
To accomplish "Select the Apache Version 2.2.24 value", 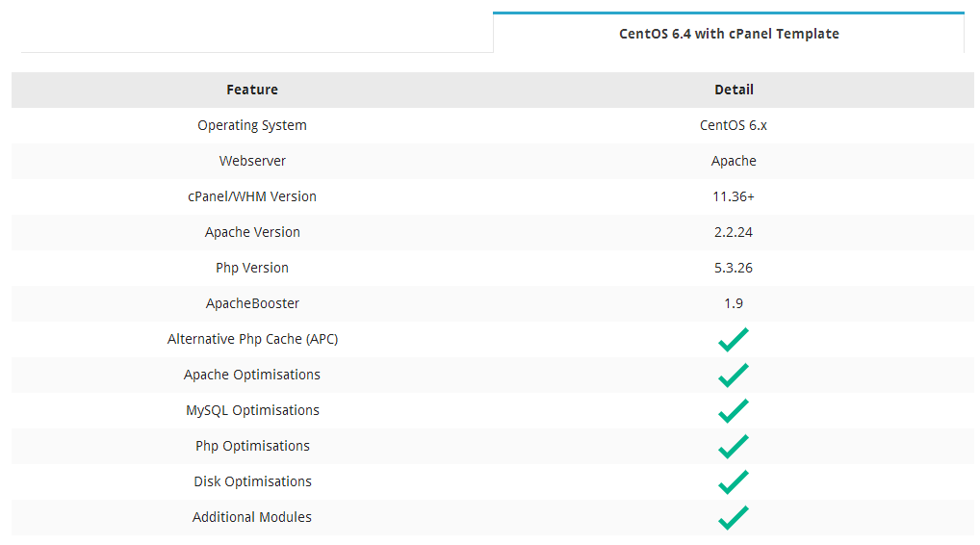I will coord(734,232).
